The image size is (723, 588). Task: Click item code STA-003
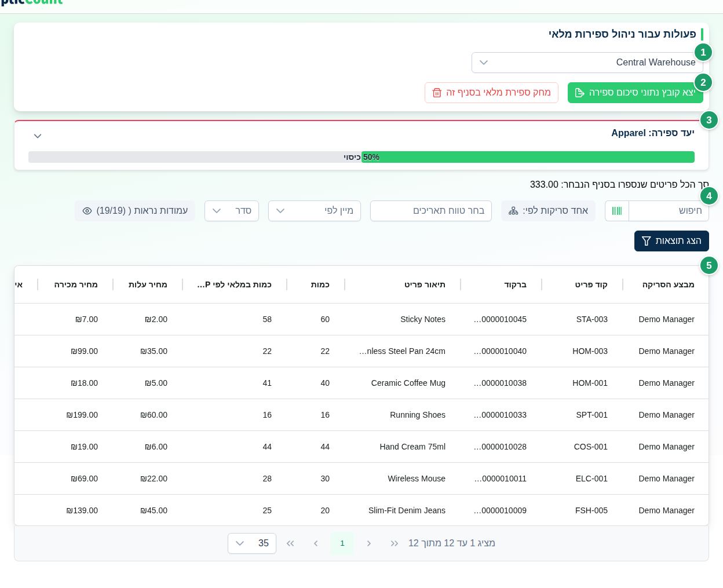pos(592,319)
